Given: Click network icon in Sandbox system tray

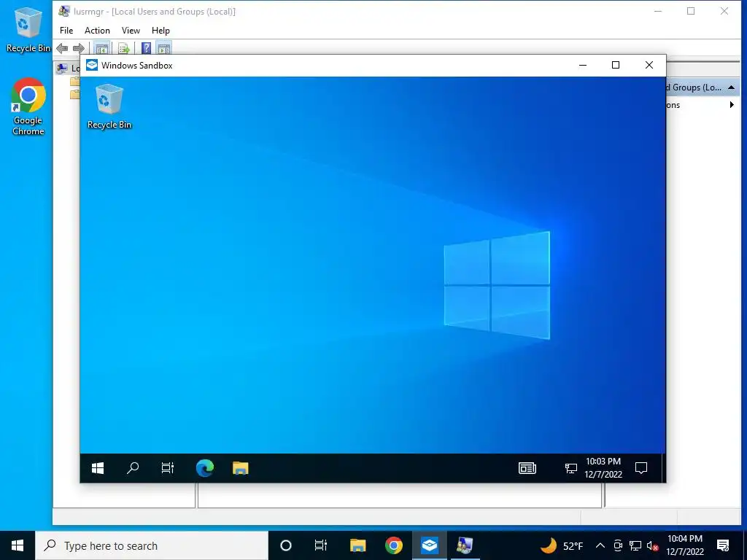Looking at the screenshot, I should click(570, 469).
